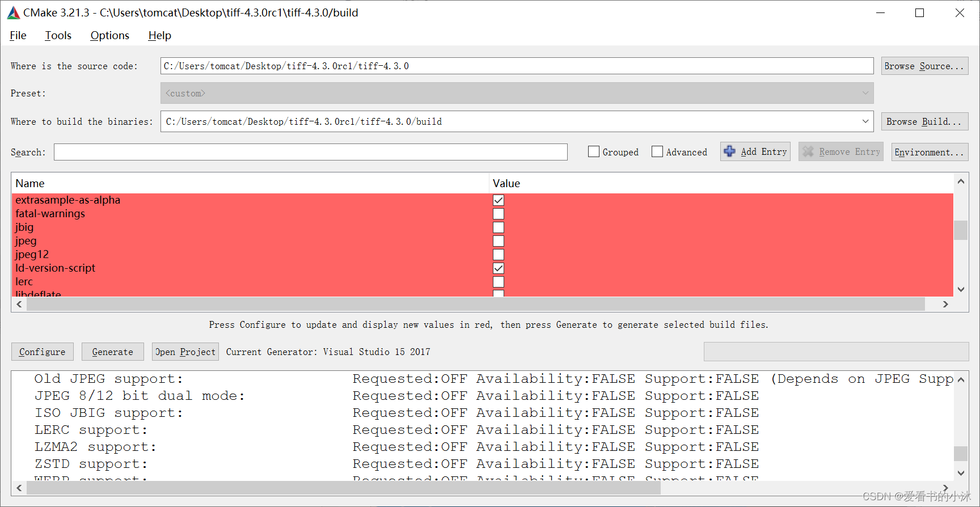
Task: Click the output log scroll down arrow
Action: tap(961, 473)
